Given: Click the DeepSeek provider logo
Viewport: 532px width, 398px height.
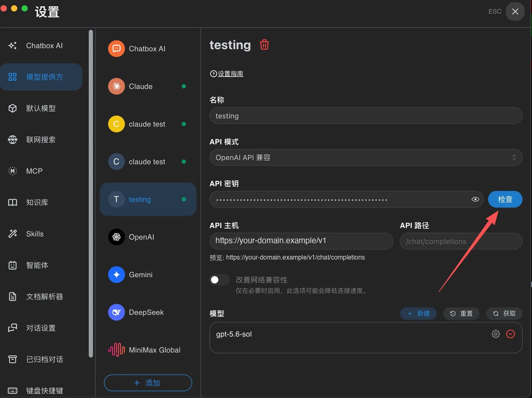Looking at the screenshot, I should 116,312.
